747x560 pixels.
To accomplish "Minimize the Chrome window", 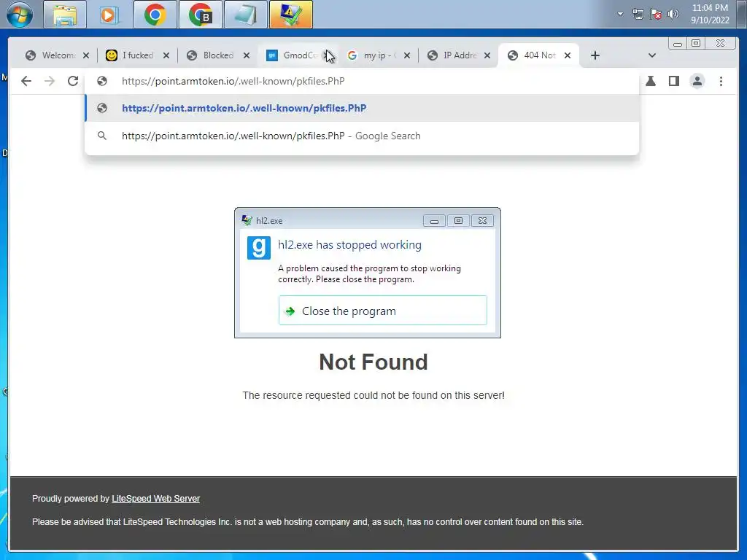I will click(678, 43).
